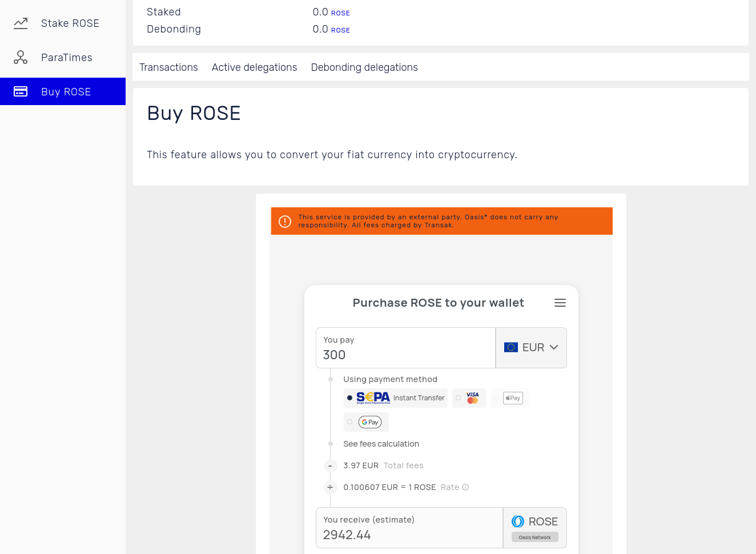Open ParaTimes from the sidebar
Image resolution: width=756 pixels, height=554 pixels.
tap(66, 58)
